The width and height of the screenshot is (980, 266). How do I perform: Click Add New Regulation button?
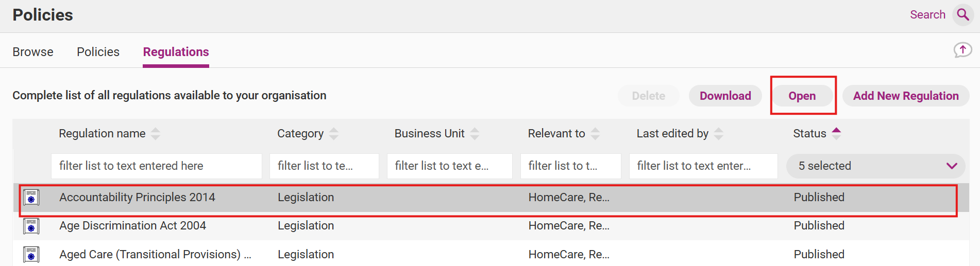point(905,96)
